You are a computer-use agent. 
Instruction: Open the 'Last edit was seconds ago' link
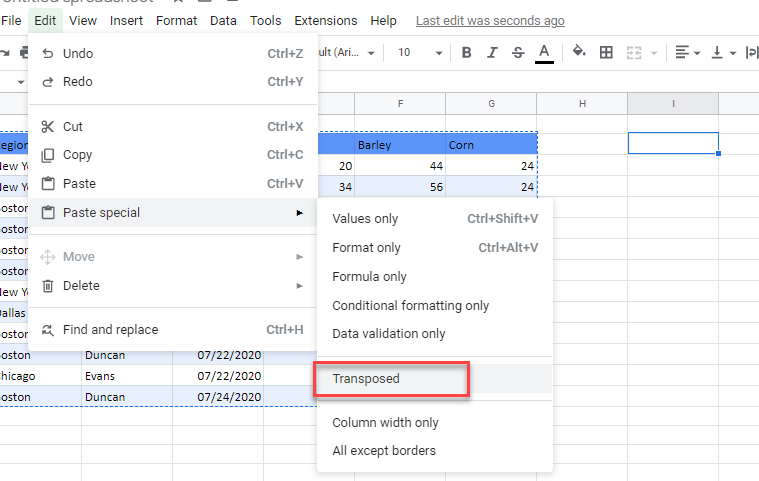click(489, 21)
